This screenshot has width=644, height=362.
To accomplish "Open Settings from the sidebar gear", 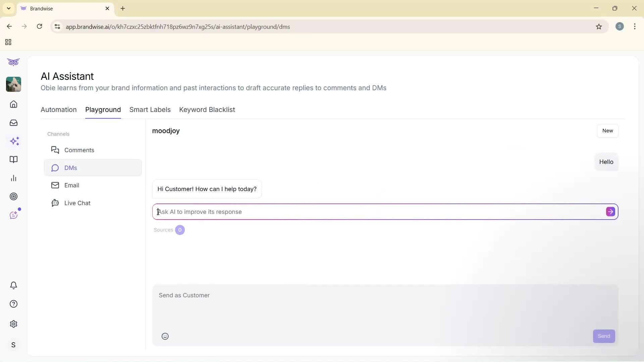I will pyautogui.click(x=13, y=324).
